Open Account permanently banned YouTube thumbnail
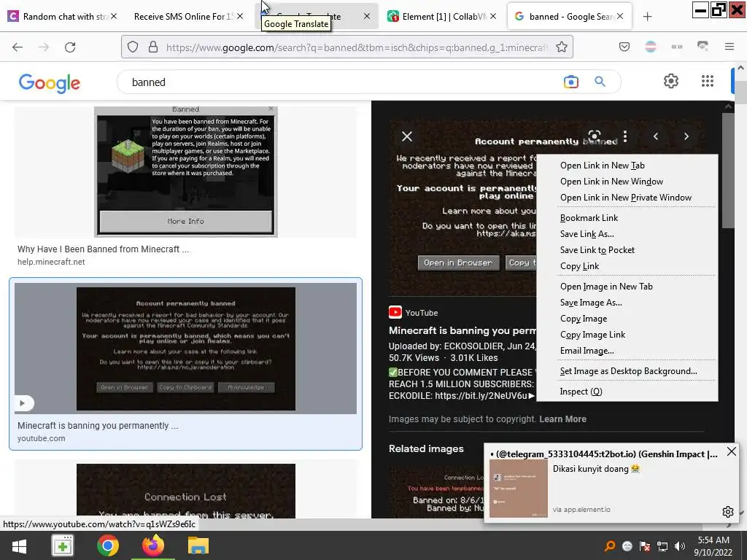This screenshot has height=560, width=747. [x=186, y=349]
